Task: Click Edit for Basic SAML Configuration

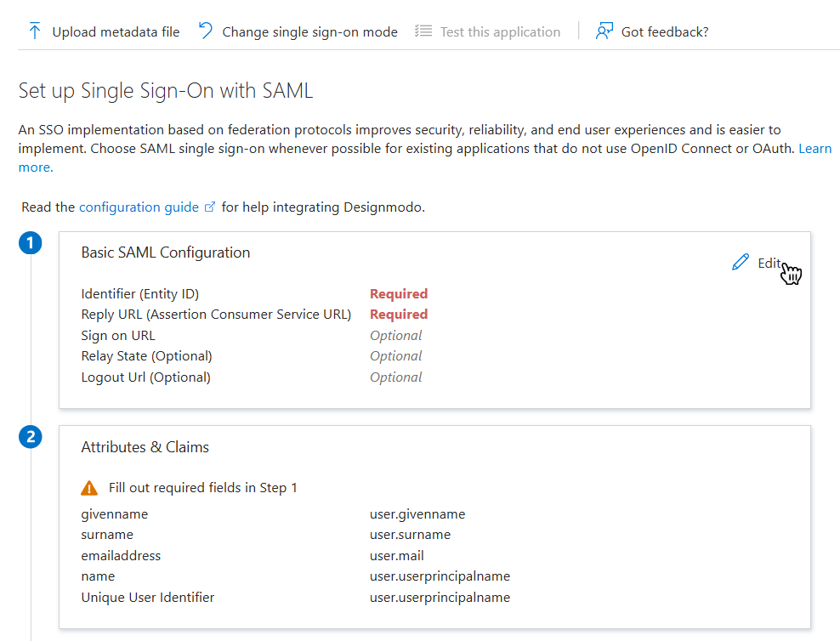Action: 769,264
